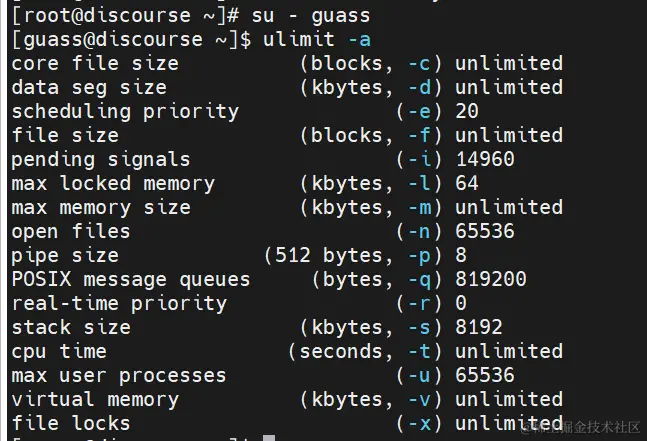Click the 'real-time priority' label

pyautogui.click(x=119, y=304)
